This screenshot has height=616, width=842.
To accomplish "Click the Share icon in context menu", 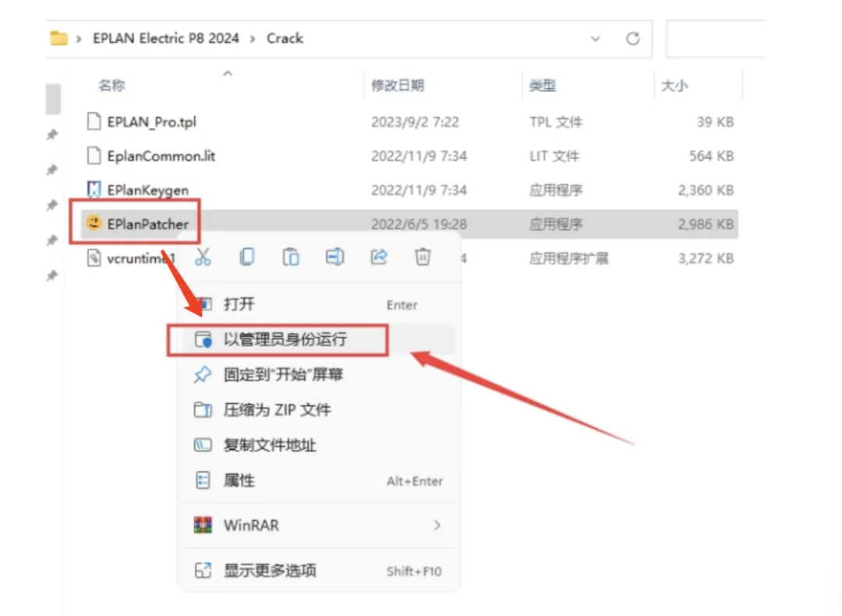I will (379, 257).
